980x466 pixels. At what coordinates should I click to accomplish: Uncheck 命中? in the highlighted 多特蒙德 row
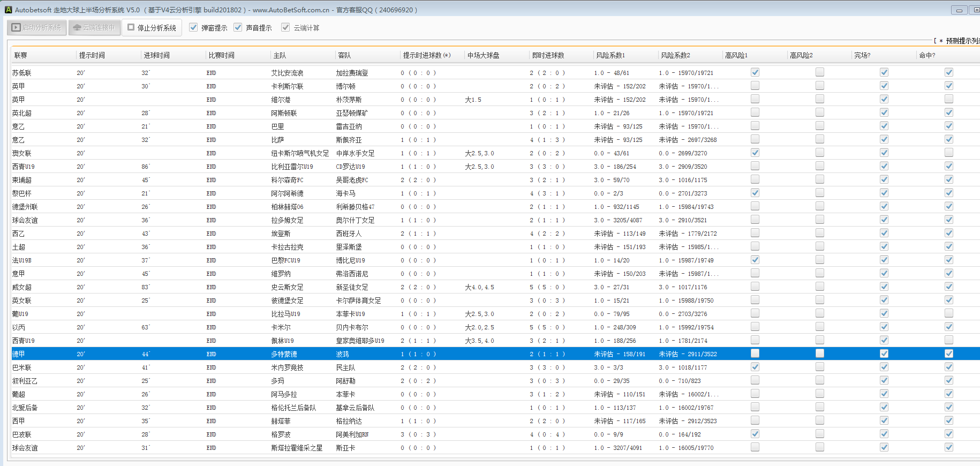(x=949, y=354)
